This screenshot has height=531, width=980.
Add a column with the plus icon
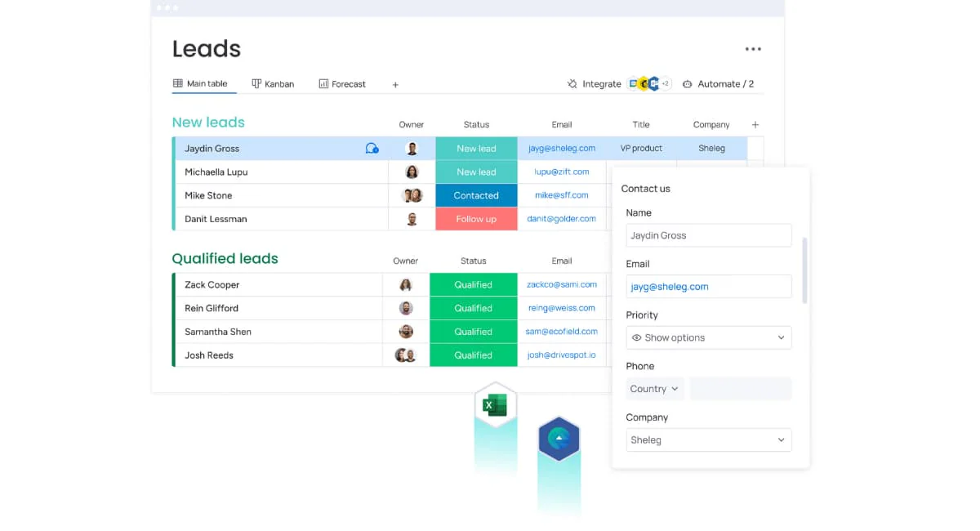(755, 125)
